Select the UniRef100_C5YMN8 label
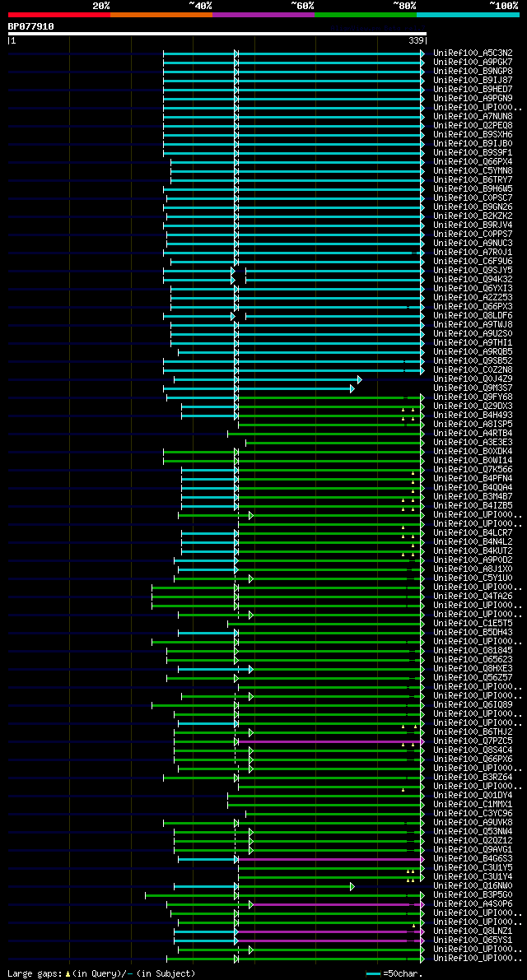The image size is (527, 980). click(x=473, y=171)
